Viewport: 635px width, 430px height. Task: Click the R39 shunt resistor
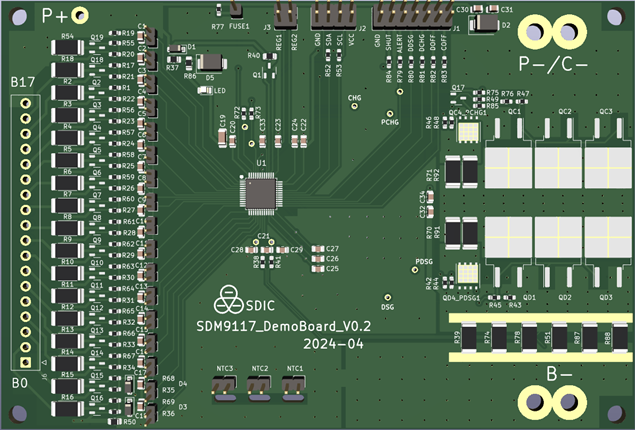click(x=469, y=337)
